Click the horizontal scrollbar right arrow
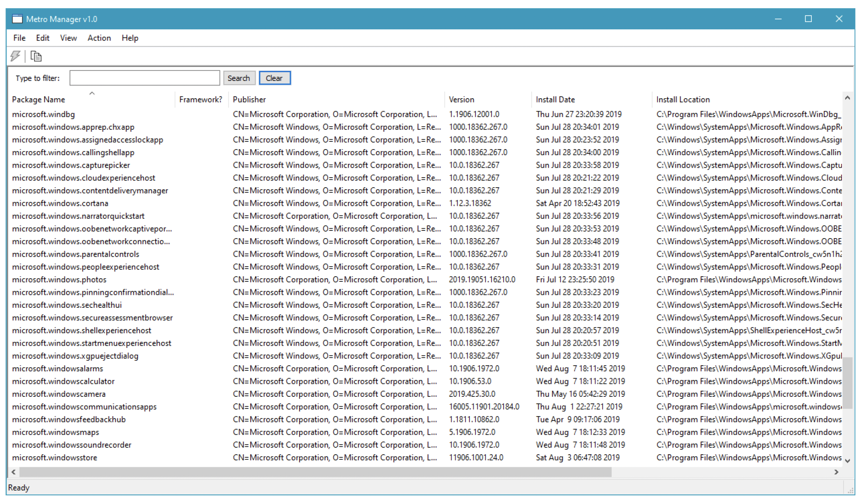The height and width of the screenshot is (504, 861). pyautogui.click(x=836, y=472)
